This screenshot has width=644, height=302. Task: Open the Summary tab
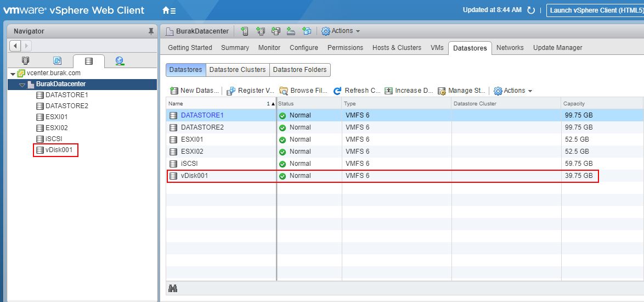coord(235,48)
